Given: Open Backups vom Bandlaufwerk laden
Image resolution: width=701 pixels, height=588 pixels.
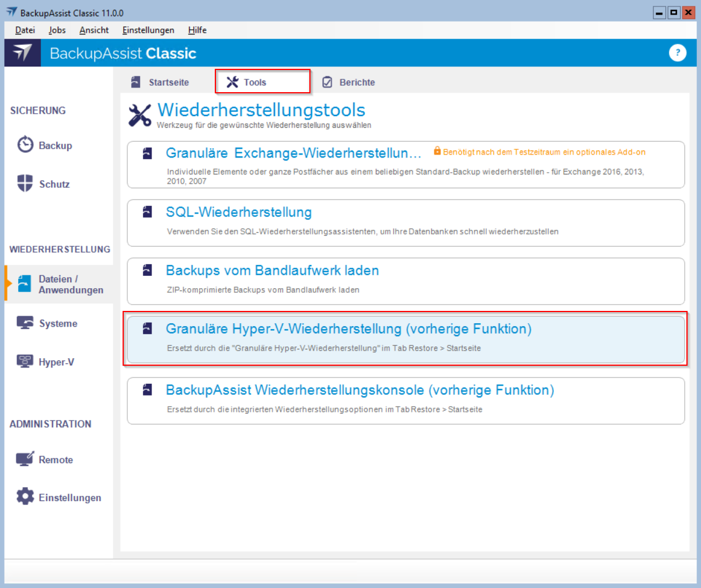Looking at the screenshot, I should [273, 271].
